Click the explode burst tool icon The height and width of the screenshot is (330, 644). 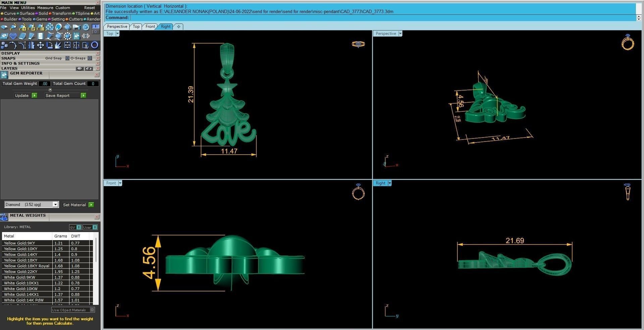(58, 45)
